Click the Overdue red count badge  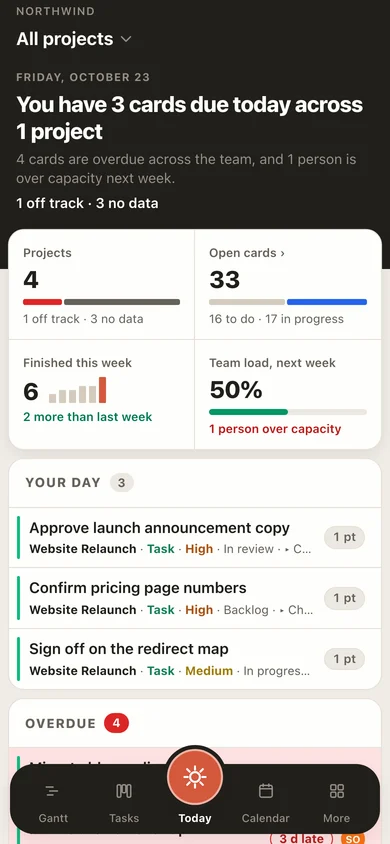pos(117,723)
